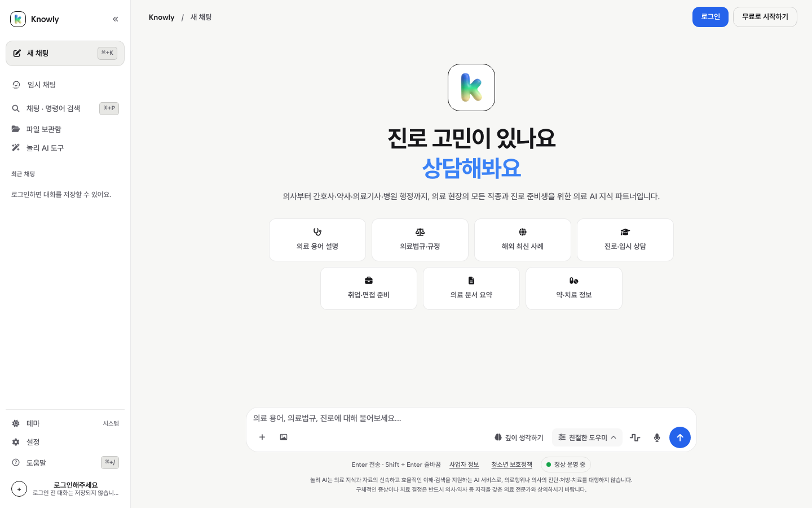Click the Knowly breadcrumb link
This screenshot has height=508, width=812.
click(x=161, y=17)
